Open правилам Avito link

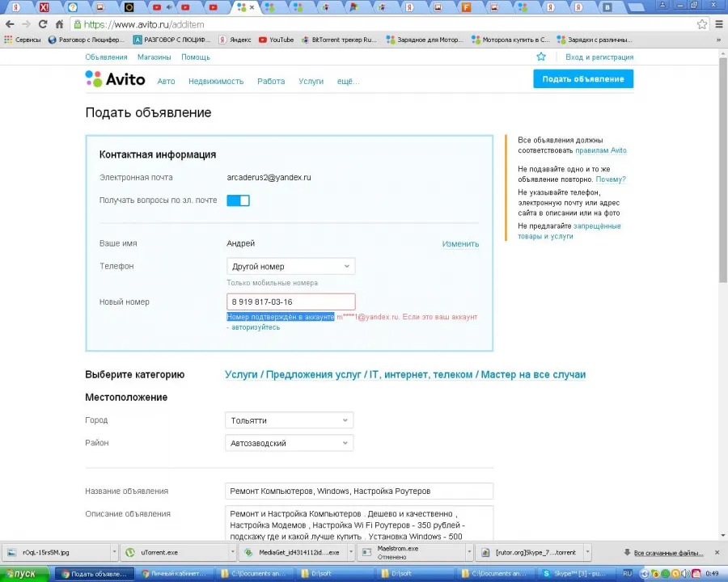coord(601,150)
